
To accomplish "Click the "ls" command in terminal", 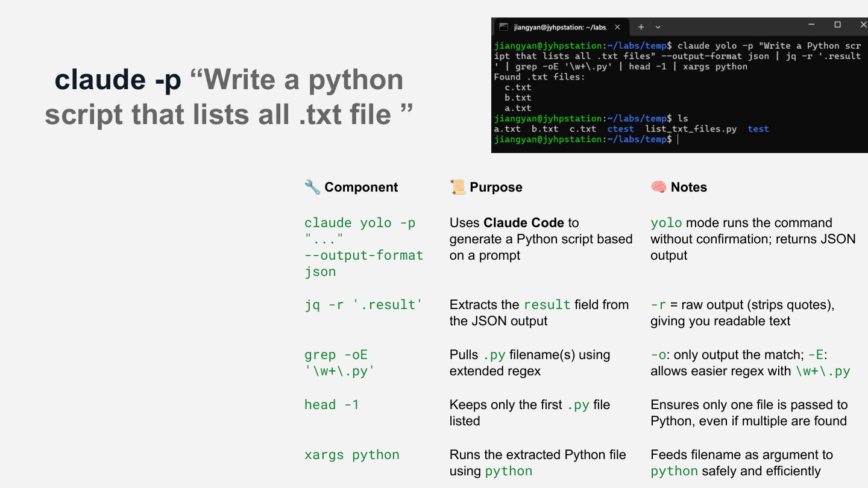I will click(x=683, y=119).
